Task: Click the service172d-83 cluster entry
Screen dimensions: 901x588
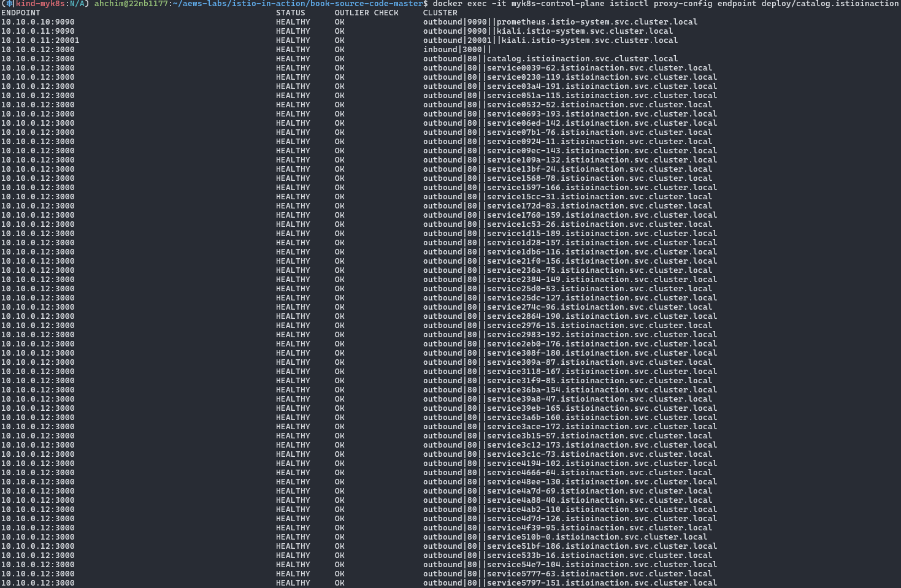Action: coord(567,206)
